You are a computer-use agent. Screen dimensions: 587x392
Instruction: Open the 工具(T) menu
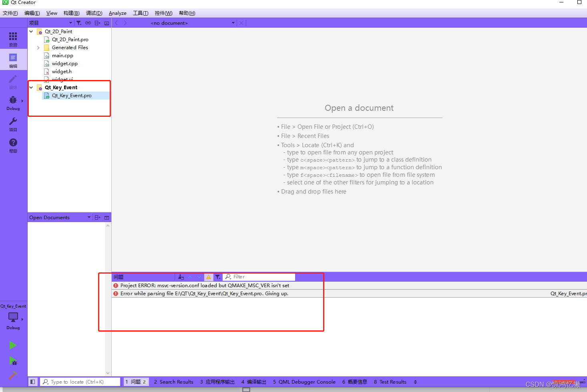141,13
